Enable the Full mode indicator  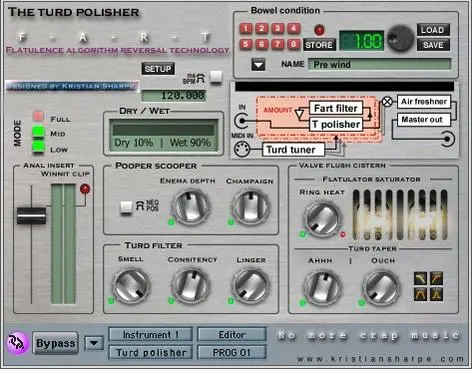click(39, 116)
